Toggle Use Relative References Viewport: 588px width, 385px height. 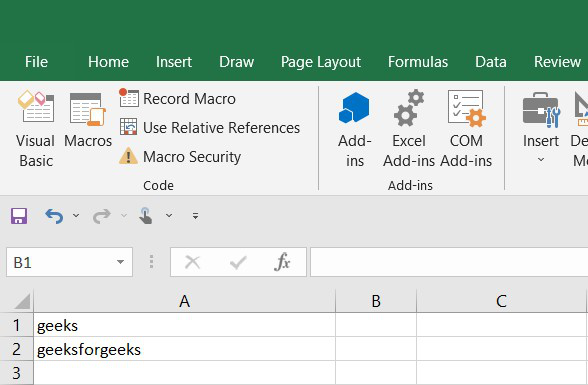click(210, 127)
